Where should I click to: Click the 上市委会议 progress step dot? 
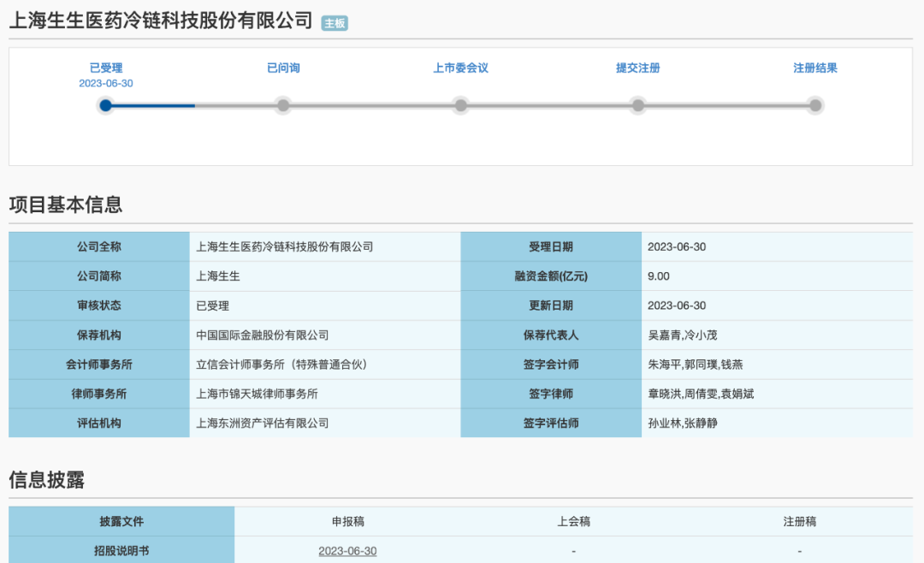[461, 105]
